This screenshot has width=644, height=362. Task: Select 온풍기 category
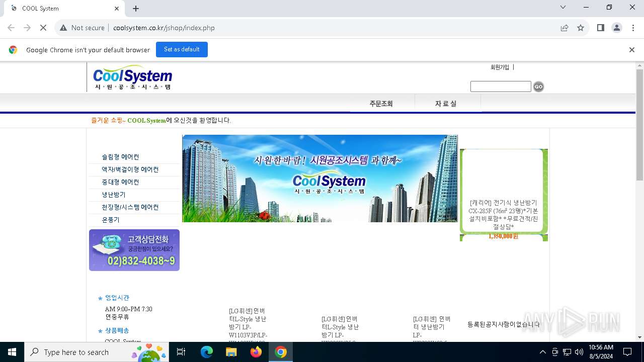(x=111, y=220)
